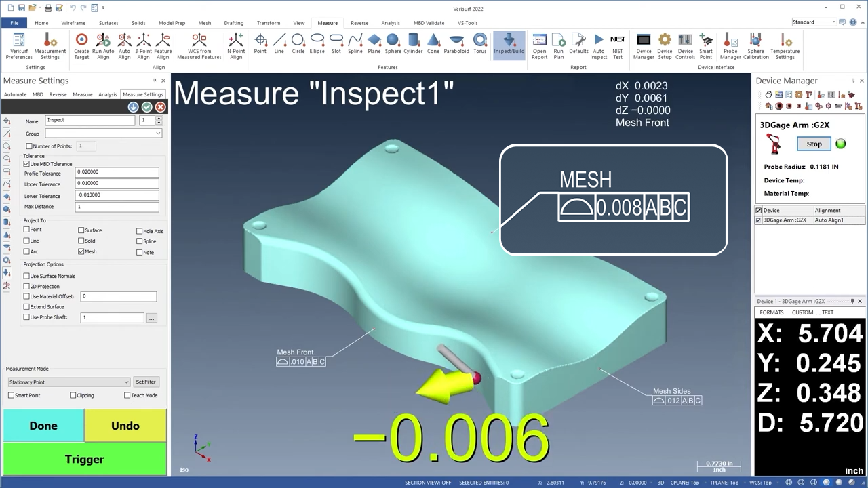Toggle Use MBD Tolerance checkbox
The height and width of the screenshot is (488, 868).
(26, 164)
